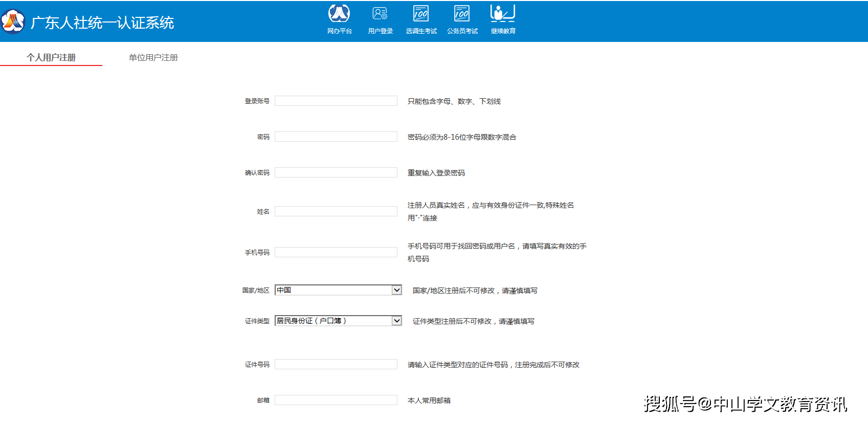Click the 证件号码 input field
868x422 pixels.
336,364
